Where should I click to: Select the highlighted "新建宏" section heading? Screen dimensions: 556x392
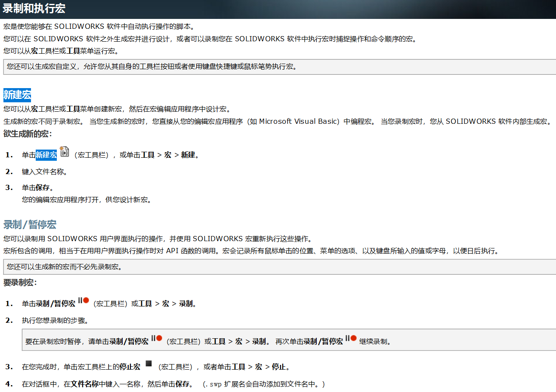17,95
